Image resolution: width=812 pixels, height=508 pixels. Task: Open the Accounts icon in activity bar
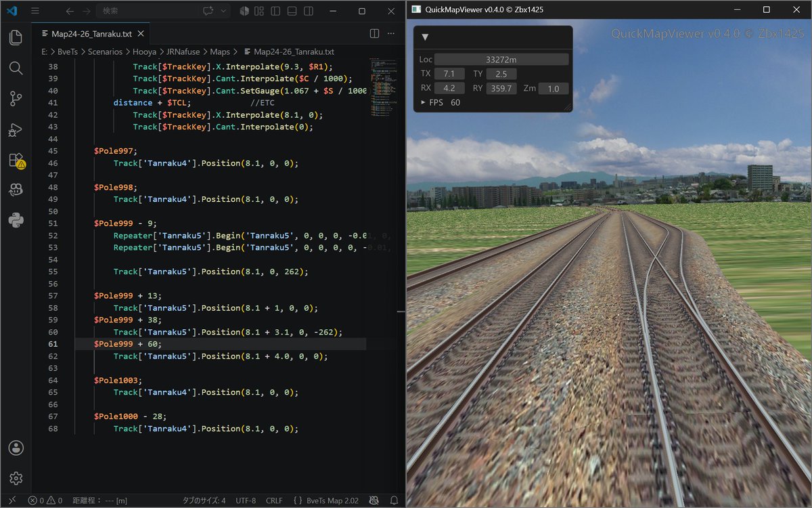click(x=16, y=448)
